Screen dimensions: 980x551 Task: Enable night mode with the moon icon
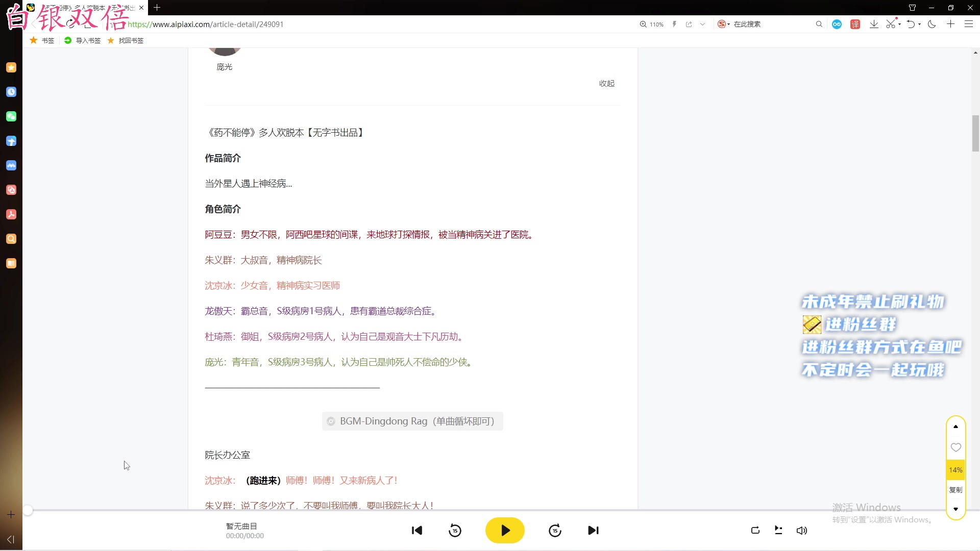pos(932,24)
